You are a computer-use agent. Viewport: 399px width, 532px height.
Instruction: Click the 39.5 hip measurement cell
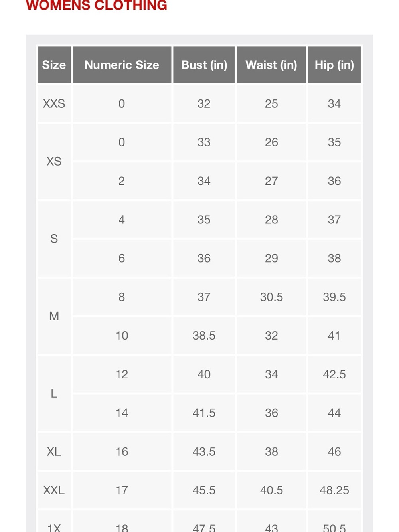334,297
